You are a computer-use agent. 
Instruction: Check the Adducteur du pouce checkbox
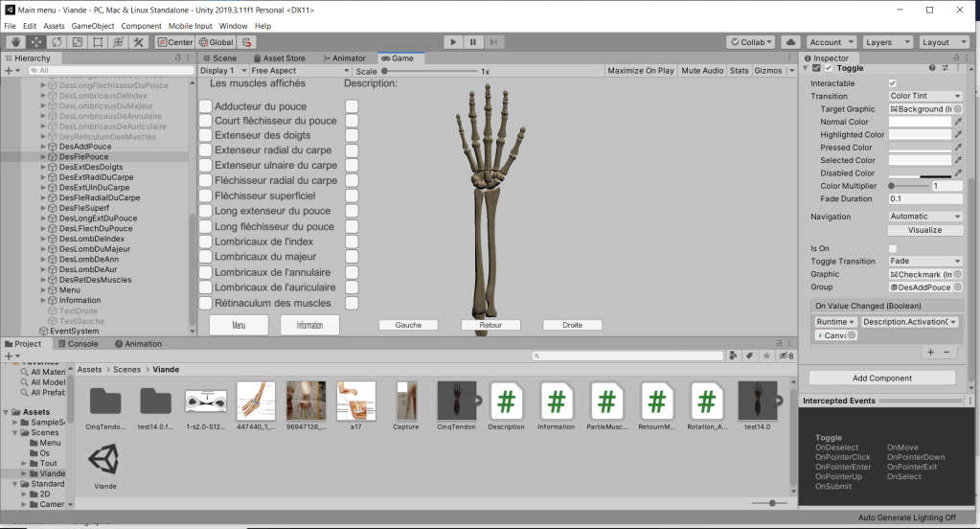[x=205, y=106]
